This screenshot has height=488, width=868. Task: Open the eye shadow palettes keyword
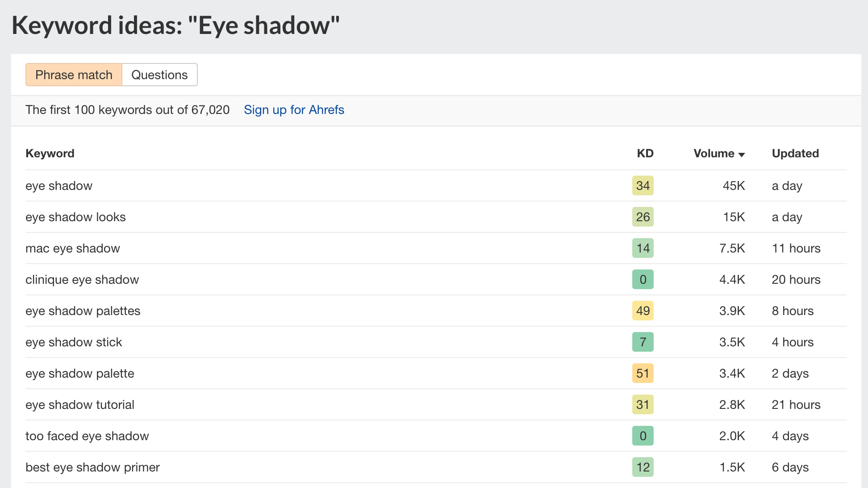83,311
